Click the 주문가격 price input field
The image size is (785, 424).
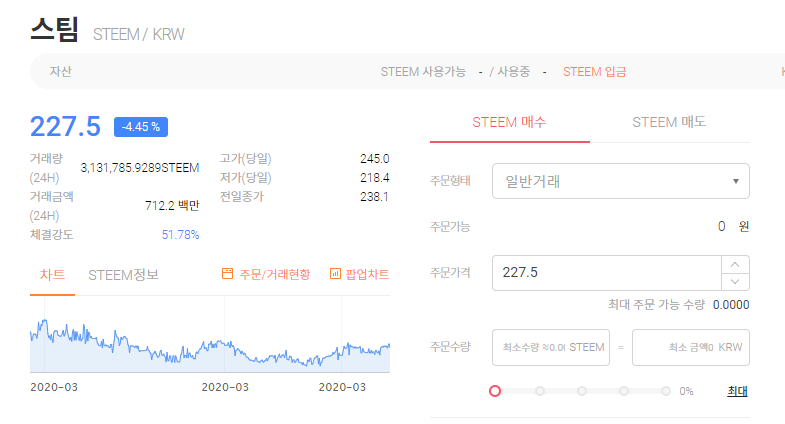click(607, 272)
